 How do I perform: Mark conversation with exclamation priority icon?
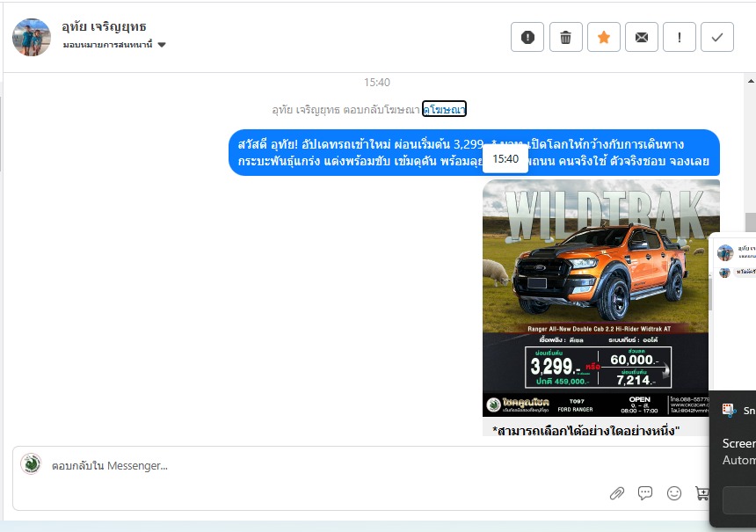coord(680,37)
